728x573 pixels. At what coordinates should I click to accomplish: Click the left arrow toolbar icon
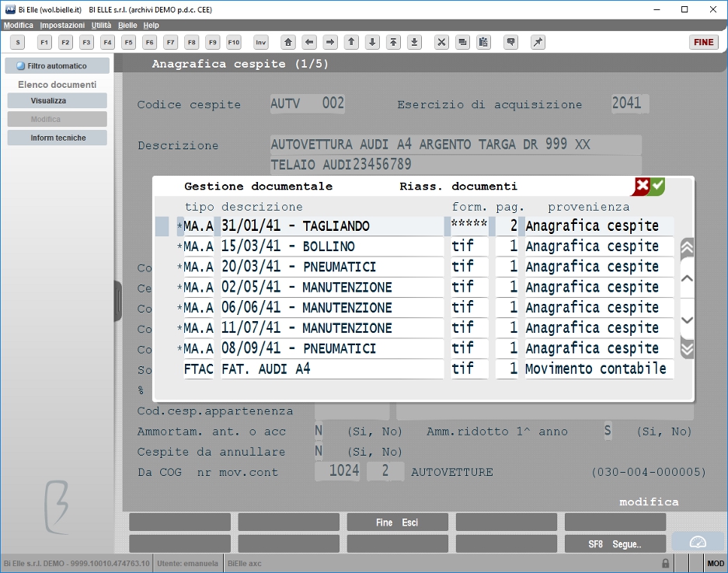pyautogui.click(x=309, y=42)
